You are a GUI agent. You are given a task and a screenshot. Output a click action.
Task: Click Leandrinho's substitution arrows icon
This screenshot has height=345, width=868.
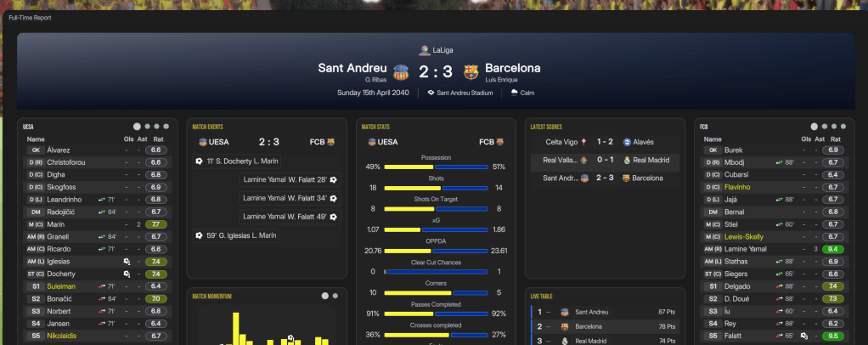point(100,199)
